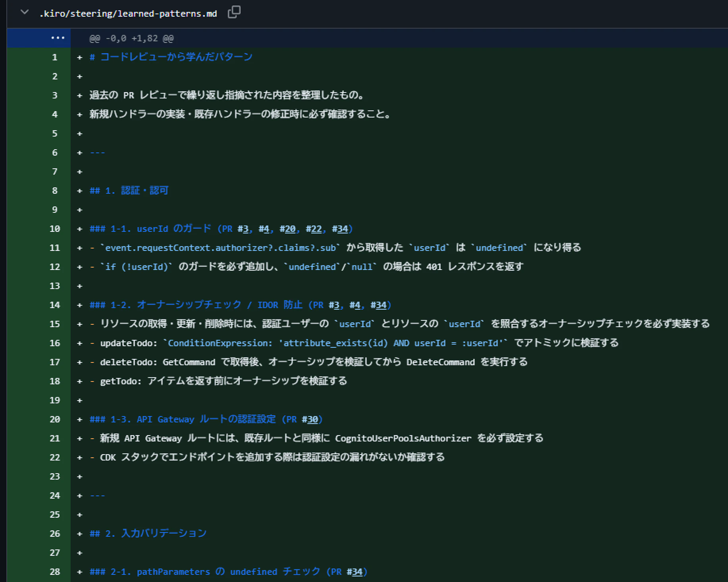
Task: Click the line starting '過去の PR レビューで'
Action: coord(227,95)
